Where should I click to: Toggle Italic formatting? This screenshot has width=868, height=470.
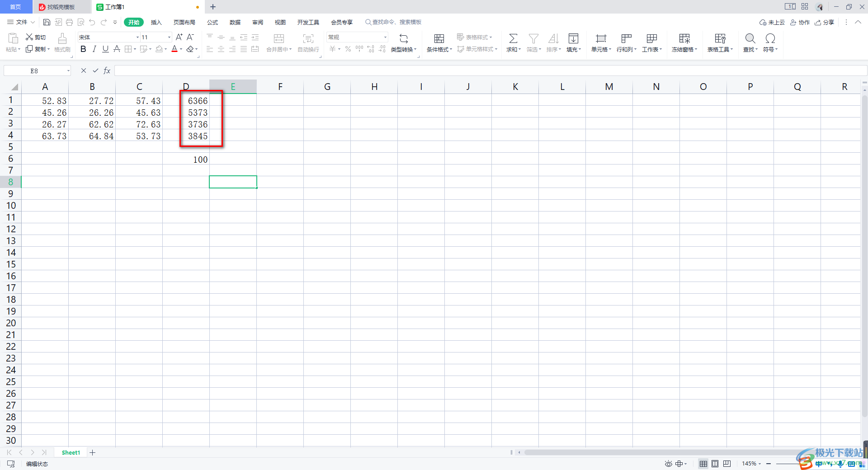[x=94, y=49]
